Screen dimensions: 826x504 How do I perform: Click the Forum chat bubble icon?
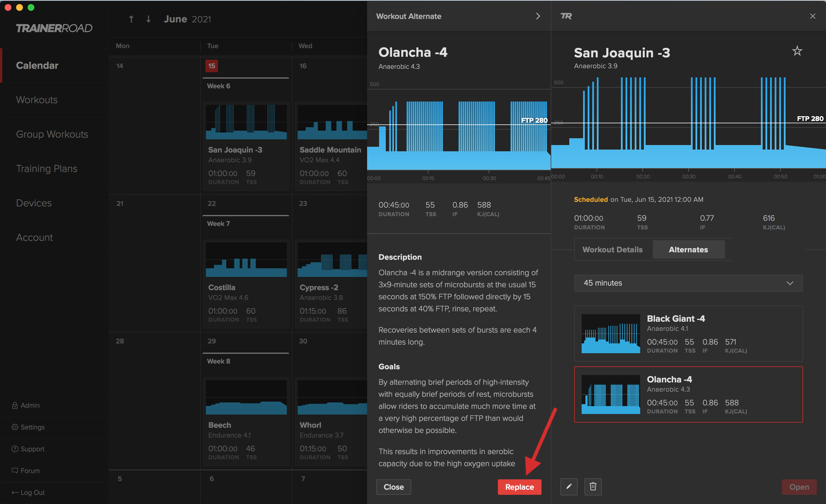pos(15,470)
